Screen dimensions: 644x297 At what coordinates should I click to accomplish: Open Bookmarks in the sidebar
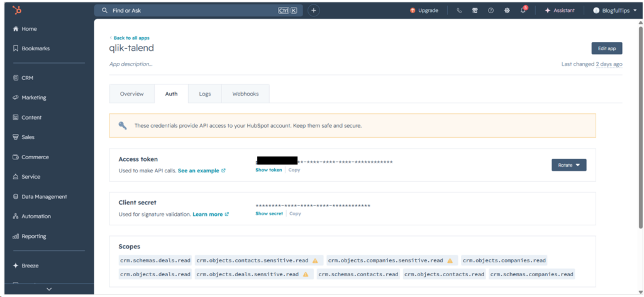click(31, 48)
